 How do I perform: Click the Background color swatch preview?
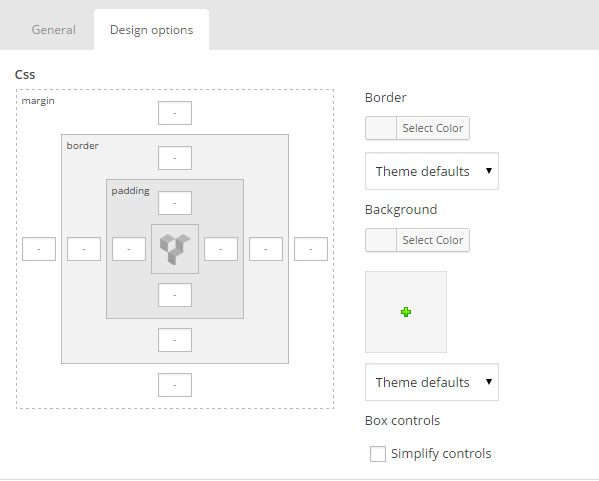pyautogui.click(x=381, y=240)
